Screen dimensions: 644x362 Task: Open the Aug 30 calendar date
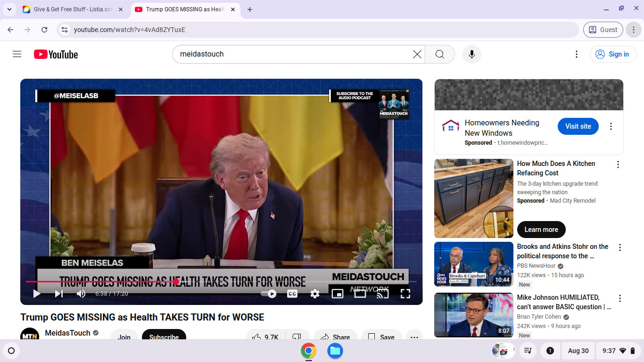578,351
